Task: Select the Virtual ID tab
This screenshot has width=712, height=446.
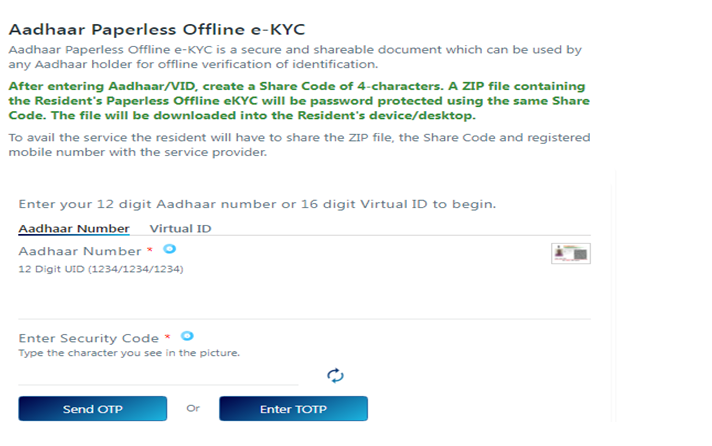Action: click(180, 228)
